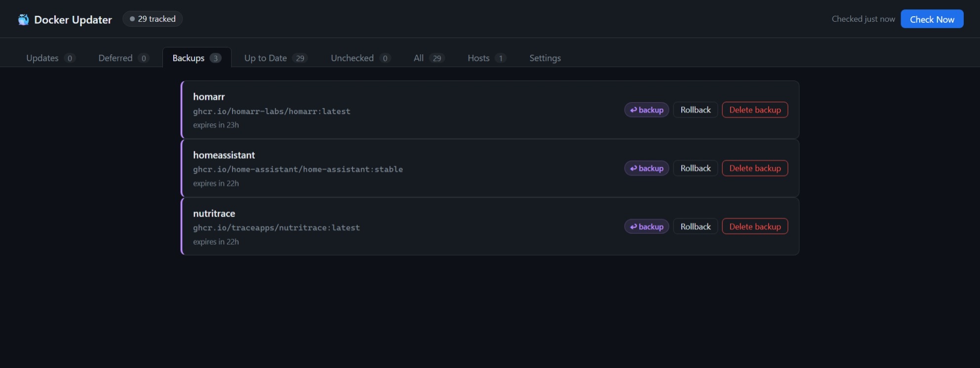The width and height of the screenshot is (980, 368).
Task: Open the Settings tab
Action: pyautogui.click(x=545, y=58)
